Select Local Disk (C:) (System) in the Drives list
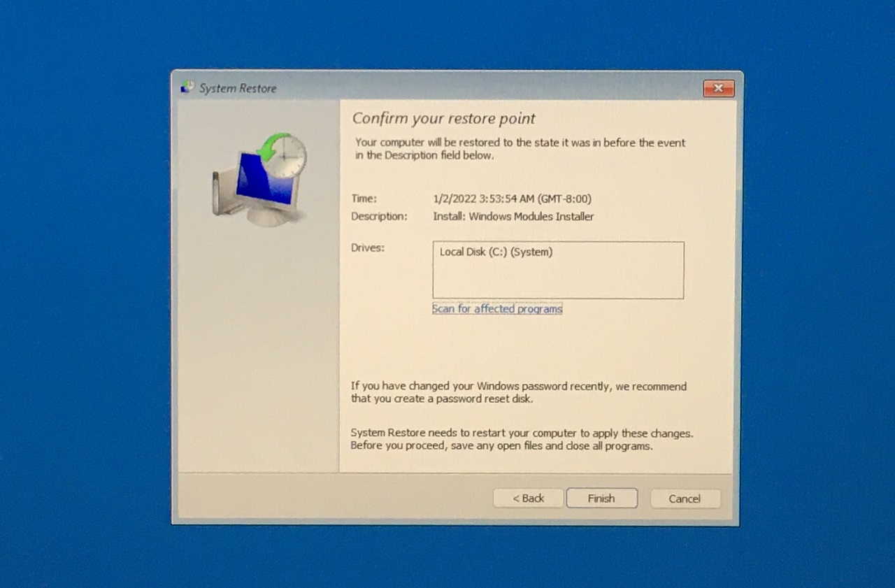Image resolution: width=895 pixels, height=588 pixels. coord(496,252)
